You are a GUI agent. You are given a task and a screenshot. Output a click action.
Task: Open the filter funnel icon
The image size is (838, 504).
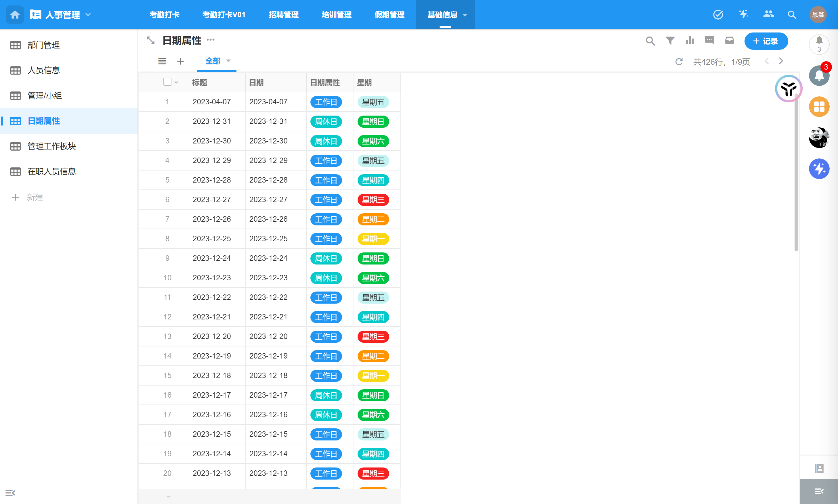tap(670, 41)
